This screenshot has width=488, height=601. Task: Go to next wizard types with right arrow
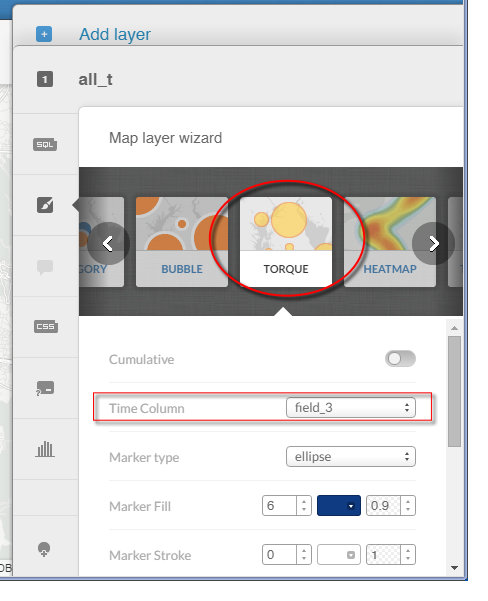pos(434,243)
